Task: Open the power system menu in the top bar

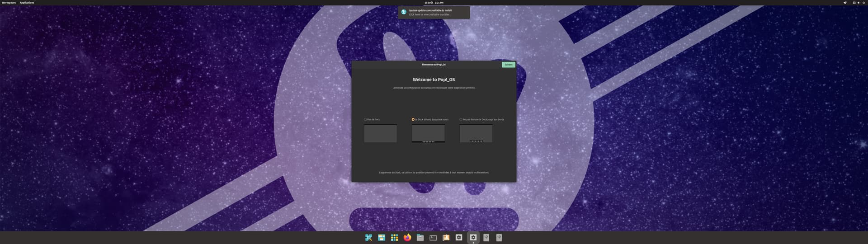Action: coord(863,3)
